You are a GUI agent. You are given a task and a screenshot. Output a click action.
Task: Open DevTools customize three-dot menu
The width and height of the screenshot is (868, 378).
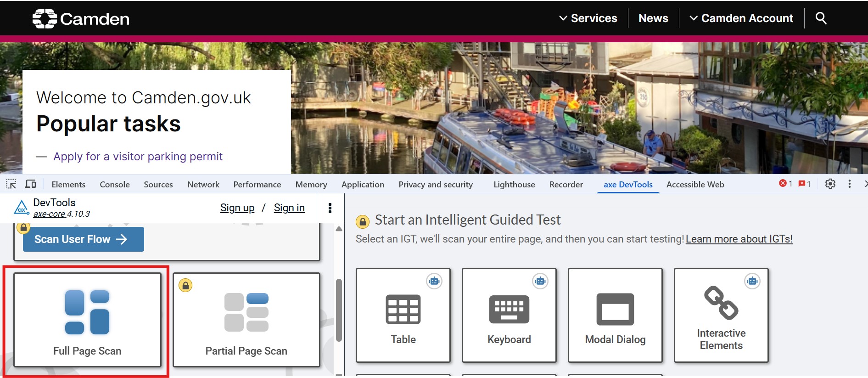pyautogui.click(x=850, y=184)
